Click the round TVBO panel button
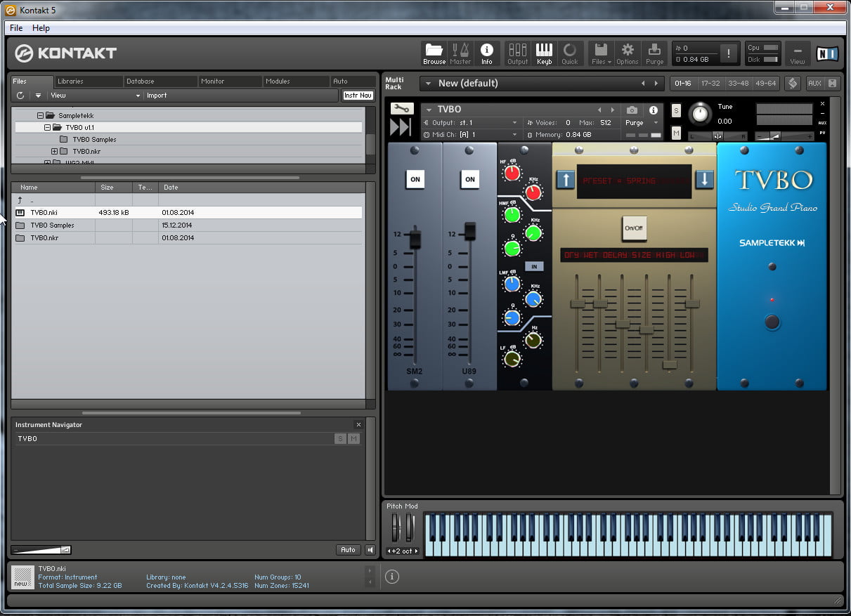The image size is (851, 616). tap(772, 322)
